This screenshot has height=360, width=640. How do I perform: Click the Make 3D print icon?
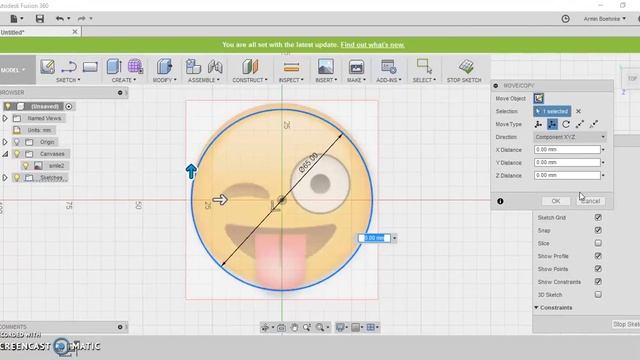pos(356,66)
